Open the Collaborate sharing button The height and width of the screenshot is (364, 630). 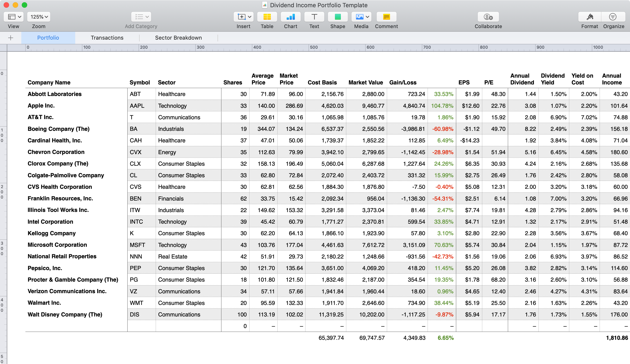(x=488, y=17)
